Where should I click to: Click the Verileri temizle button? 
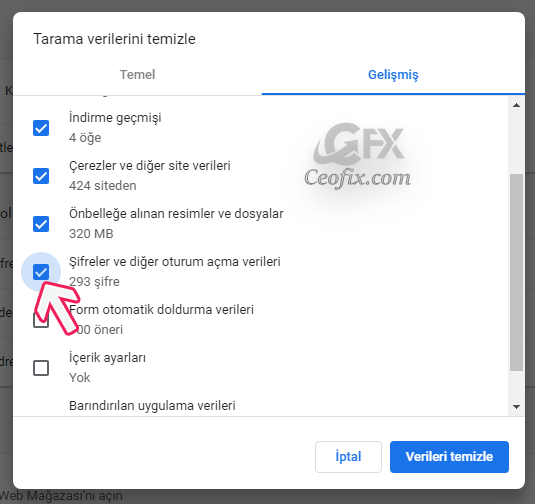(x=449, y=457)
